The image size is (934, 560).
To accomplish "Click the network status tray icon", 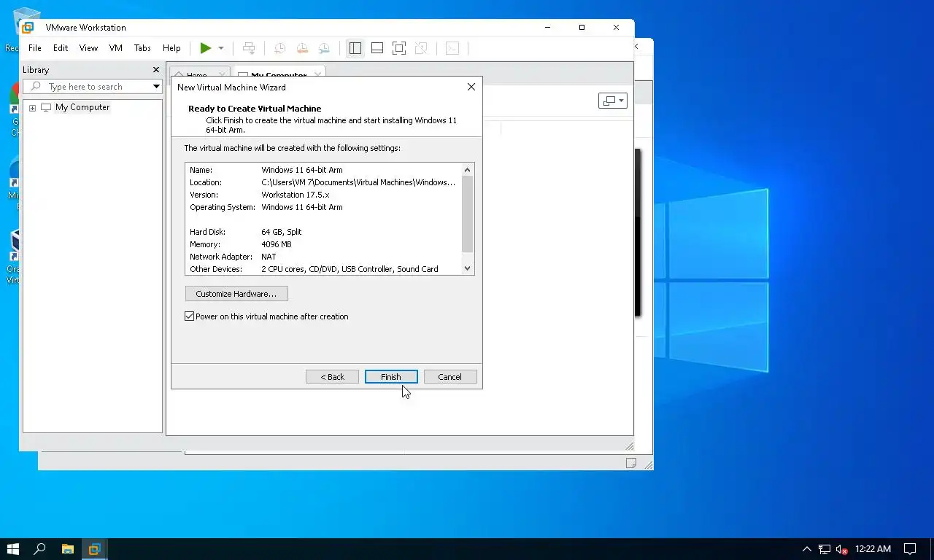I will point(824,549).
